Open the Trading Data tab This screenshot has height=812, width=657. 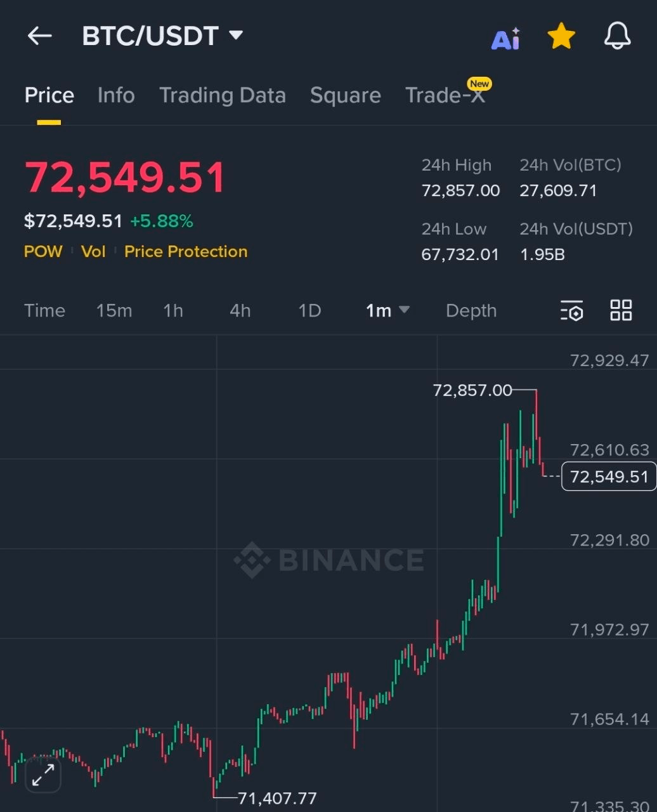coord(223,95)
